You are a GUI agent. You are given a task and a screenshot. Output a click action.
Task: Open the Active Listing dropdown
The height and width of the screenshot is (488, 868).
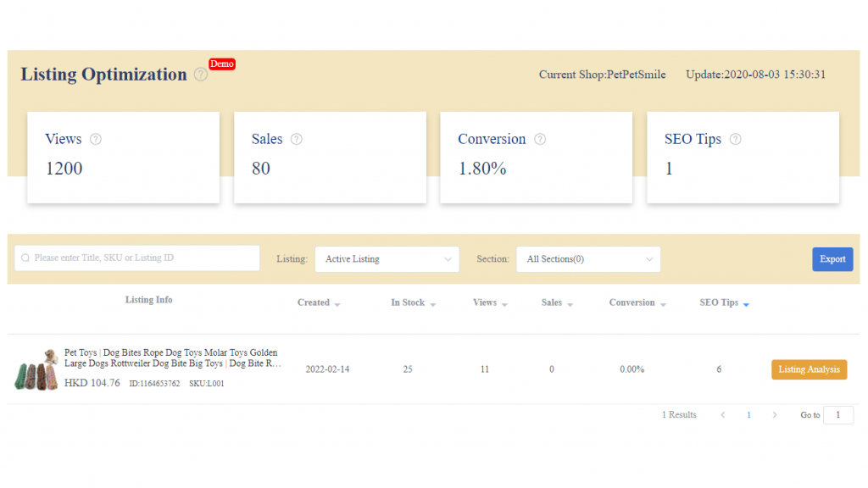click(x=387, y=258)
